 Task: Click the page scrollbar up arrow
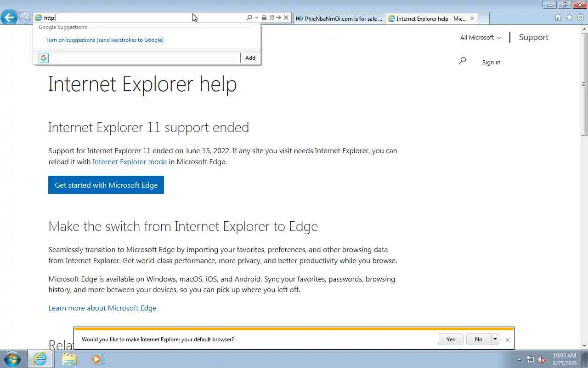pyautogui.click(x=584, y=29)
